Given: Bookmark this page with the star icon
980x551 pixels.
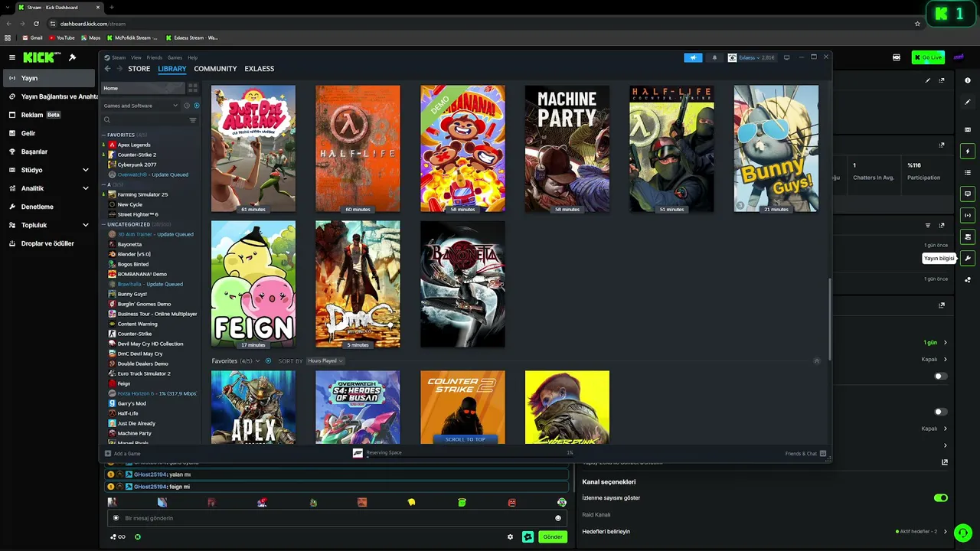Looking at the screenshot, I should [917, 24].
